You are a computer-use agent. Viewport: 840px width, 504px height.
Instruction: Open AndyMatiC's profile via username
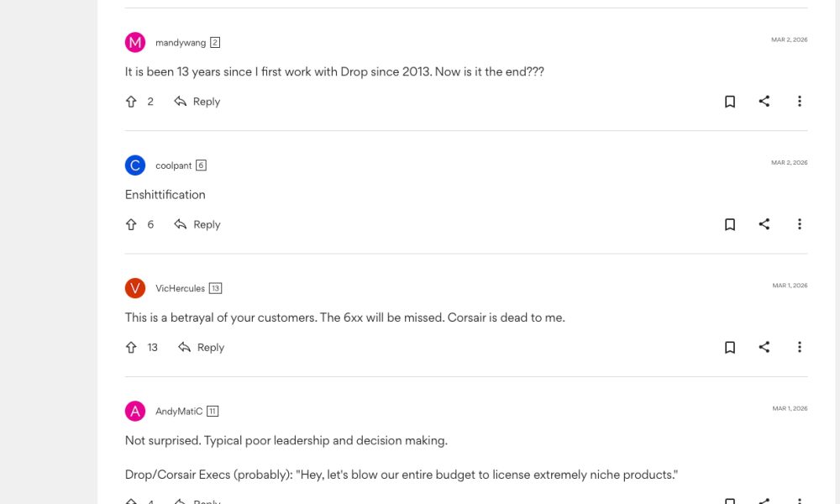pos(179,412)
